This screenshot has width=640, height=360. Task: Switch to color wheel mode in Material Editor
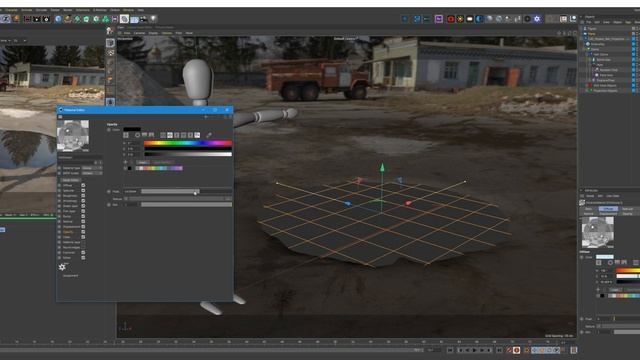click(138, 135)
